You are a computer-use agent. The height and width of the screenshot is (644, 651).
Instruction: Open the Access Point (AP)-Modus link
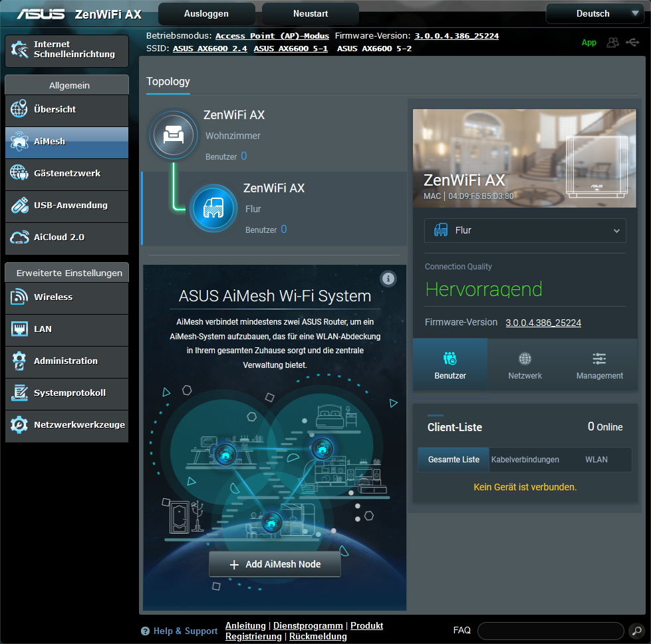272,36
